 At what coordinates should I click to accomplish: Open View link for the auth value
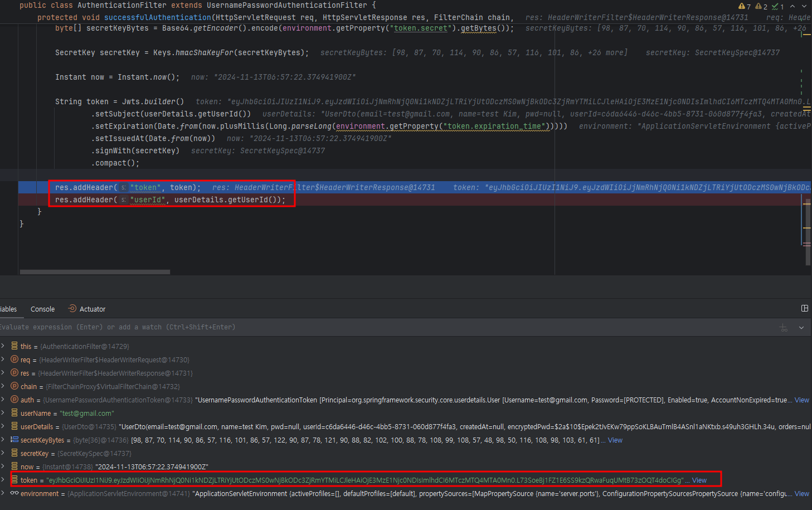[x=801, y=400]
